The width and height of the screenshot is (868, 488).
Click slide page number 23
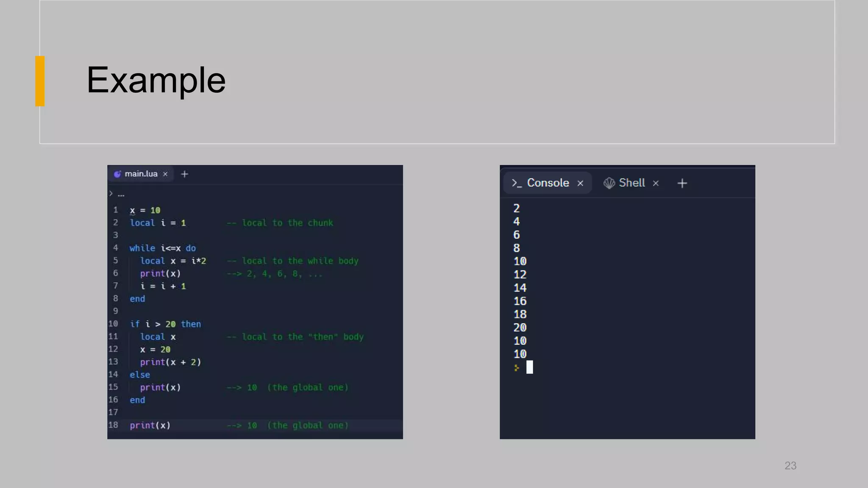(790, 466)
